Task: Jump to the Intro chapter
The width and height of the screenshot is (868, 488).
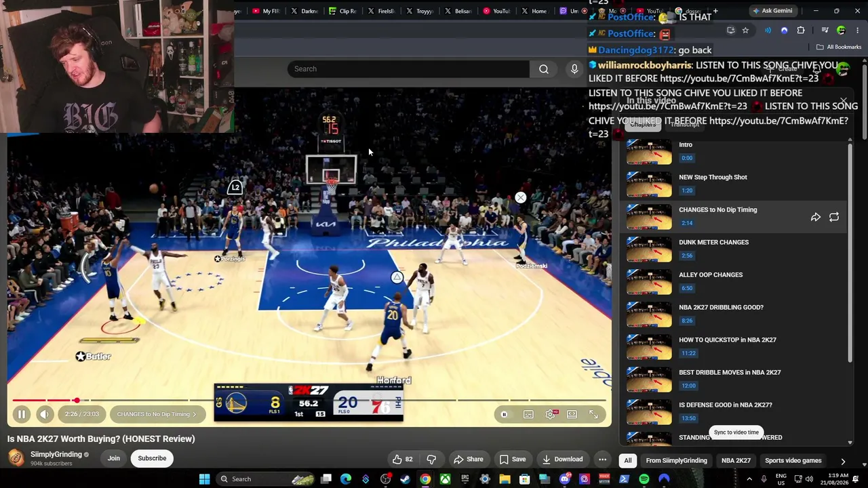Action: pos(735,150)
